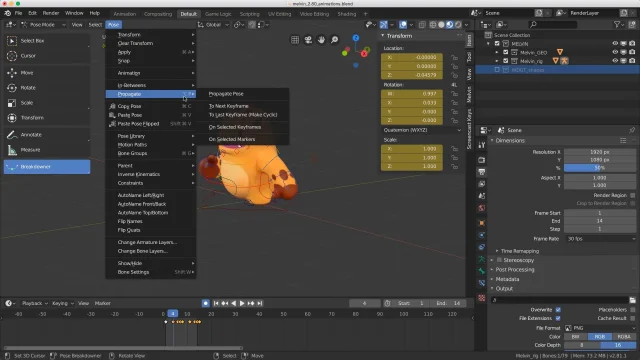The width and height of the screenshot is (640, 360).
Task: Expand Metadata panel
Action: click(507, 279)
